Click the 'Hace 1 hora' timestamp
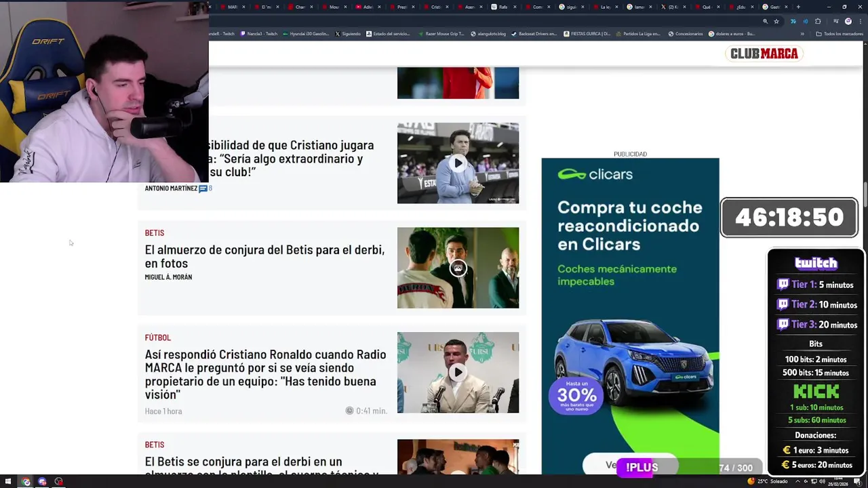Viewport: 868px width, 488px height. [x=163, y=411]
